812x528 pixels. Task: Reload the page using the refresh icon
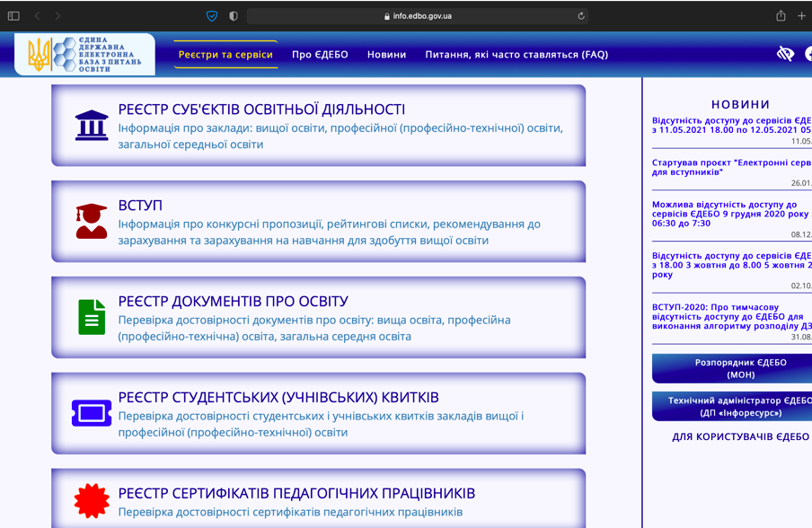pyautogui.click(x=580, y=15)
